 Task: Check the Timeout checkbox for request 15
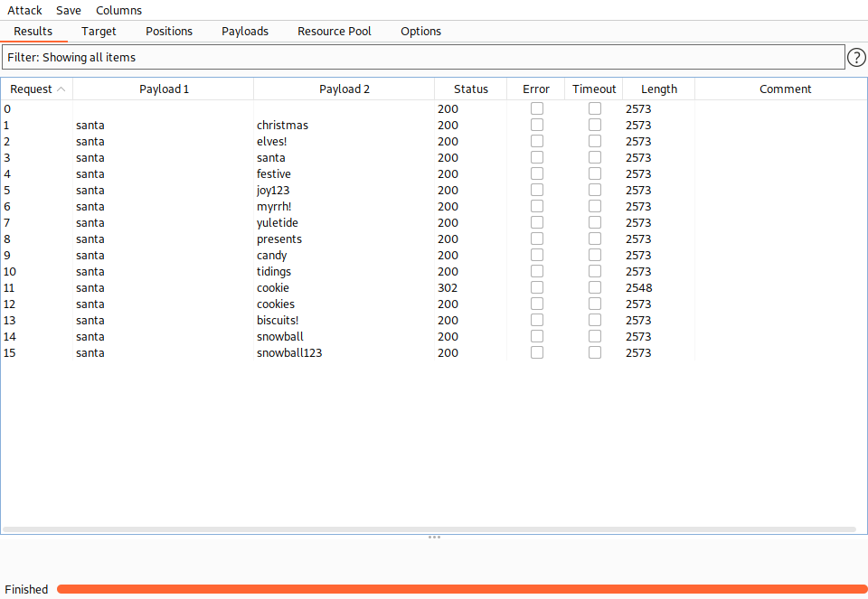(x=595, y=352)
